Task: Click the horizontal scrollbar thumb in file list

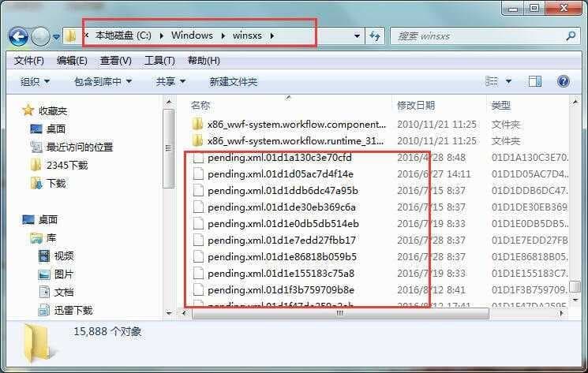Action: (x=340, y=313)
